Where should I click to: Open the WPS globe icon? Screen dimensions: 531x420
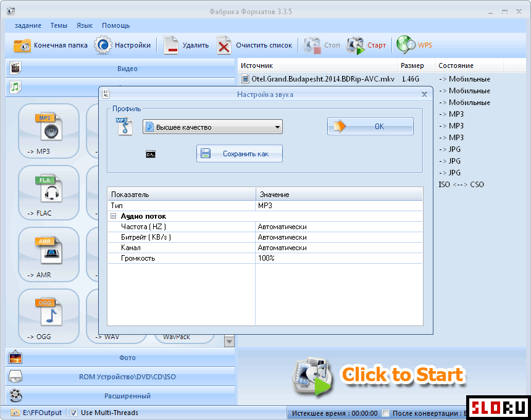[406, 44]
